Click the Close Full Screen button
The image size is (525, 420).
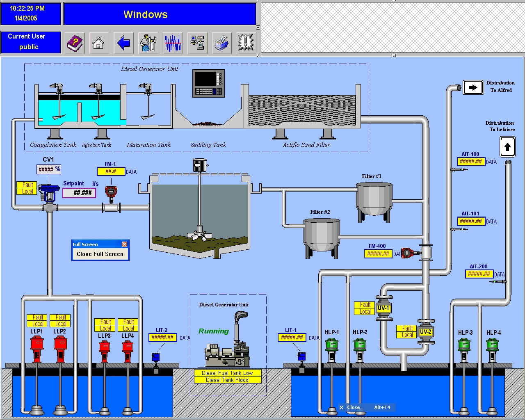(100, 254)
